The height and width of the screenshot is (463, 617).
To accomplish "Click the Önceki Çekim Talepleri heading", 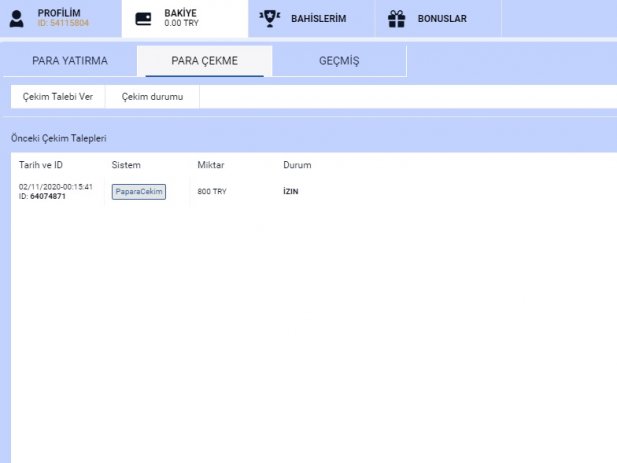I will (x=59, y=138).
